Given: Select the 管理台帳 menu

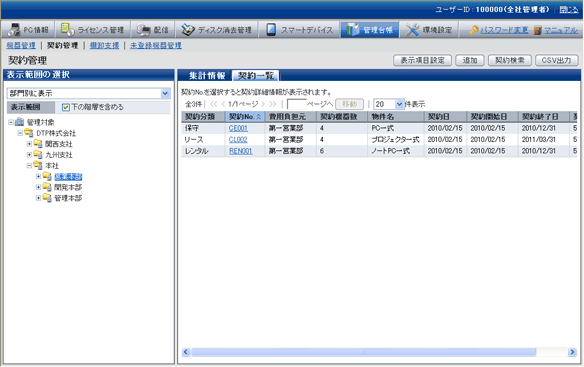Looking at the screenshot, I should click(x=369, y=30).
